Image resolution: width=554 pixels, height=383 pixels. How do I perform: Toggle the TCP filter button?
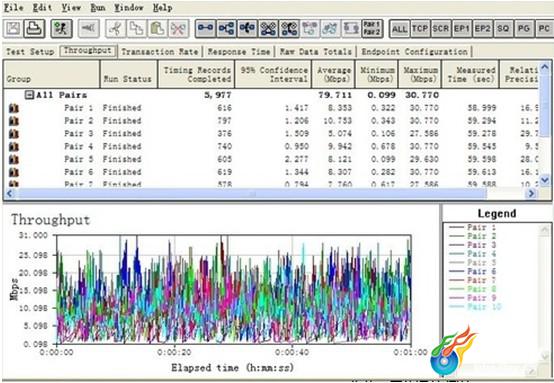pos(420,29)
